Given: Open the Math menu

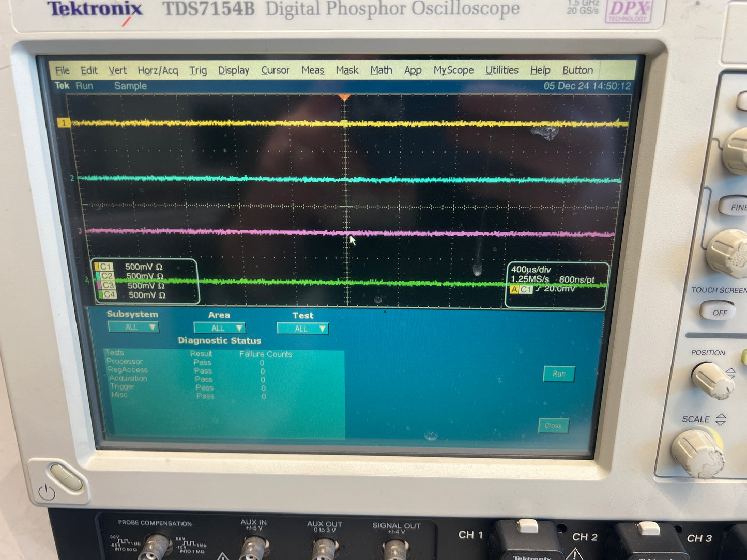Looking at the screenshot, I should (381, 70).
